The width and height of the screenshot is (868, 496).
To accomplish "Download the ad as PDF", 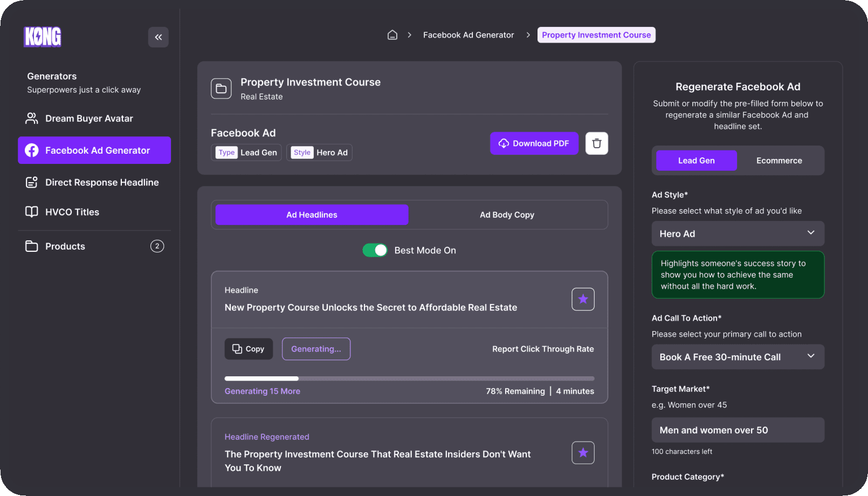I will pyautogui.click(x=534, y=143).
